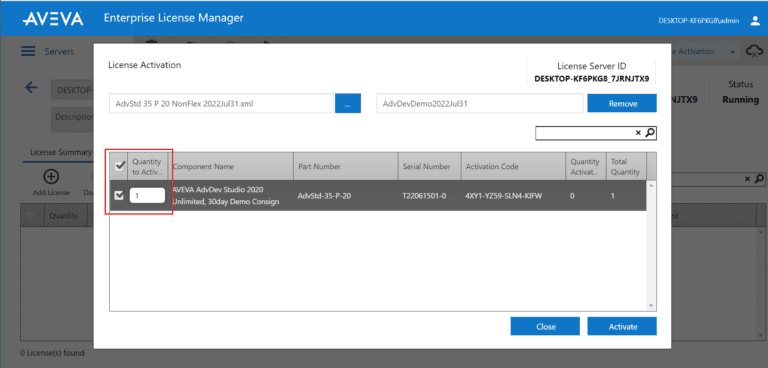Click the Enterprise License Manager title
Image resolution: width=768 pixels, height=368 pixels.
[x=173, y=19]
